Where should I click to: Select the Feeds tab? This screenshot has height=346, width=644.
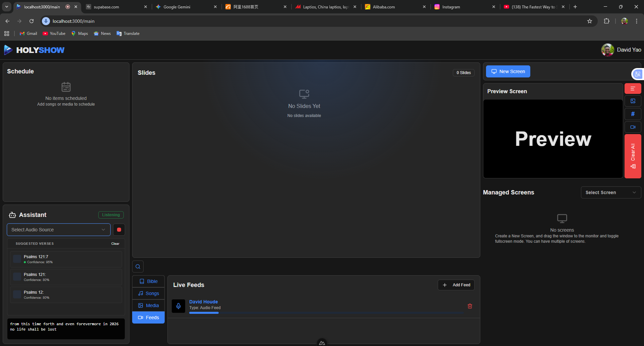click(x=148, y=318)
